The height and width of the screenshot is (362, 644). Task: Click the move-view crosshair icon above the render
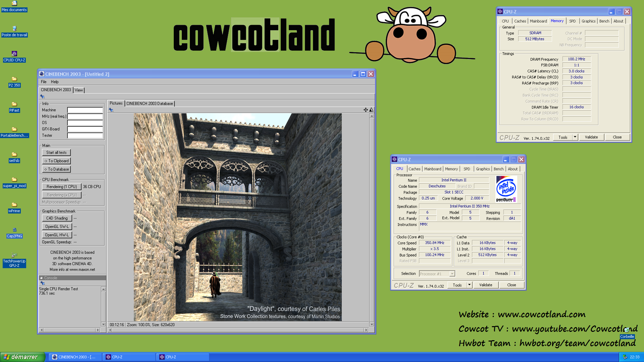366,110
